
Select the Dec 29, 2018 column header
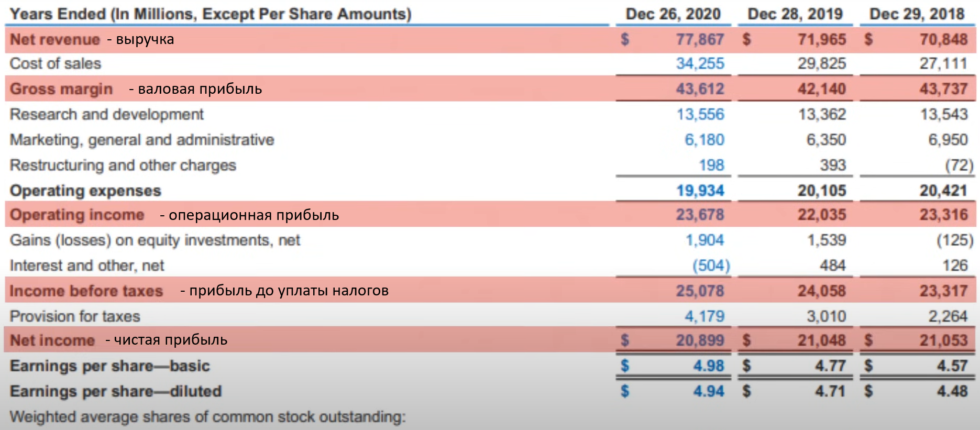pyautogui.click(x=917, y=14)
